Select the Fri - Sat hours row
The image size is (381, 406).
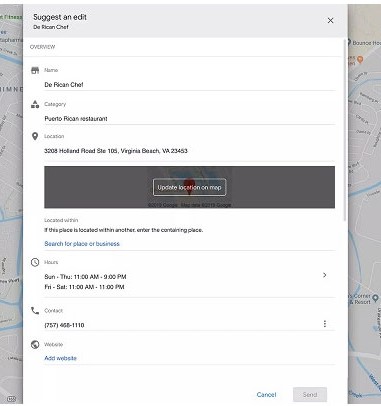tap(84, 287)
